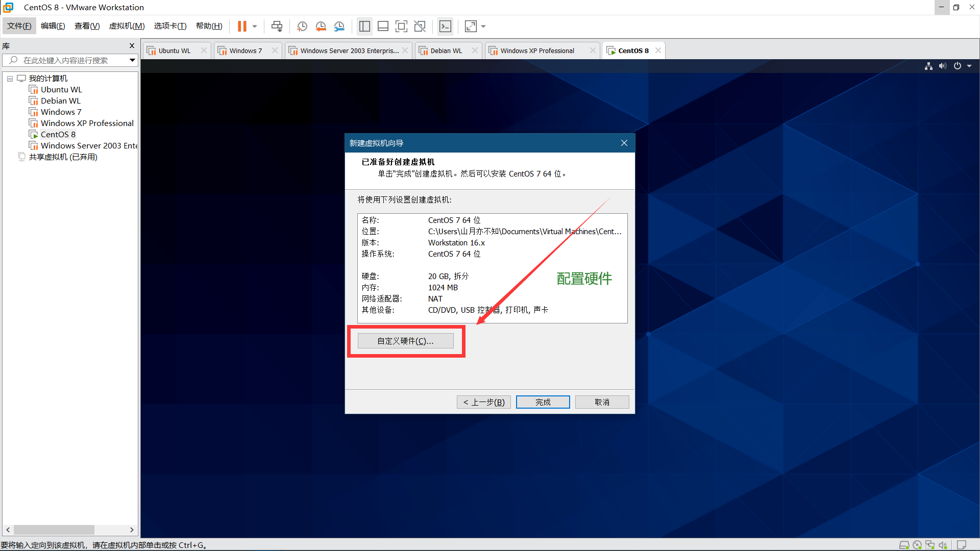Click the stretch guest display icon
The height and width of the screenshot is (551, 980).
[471, 26]
